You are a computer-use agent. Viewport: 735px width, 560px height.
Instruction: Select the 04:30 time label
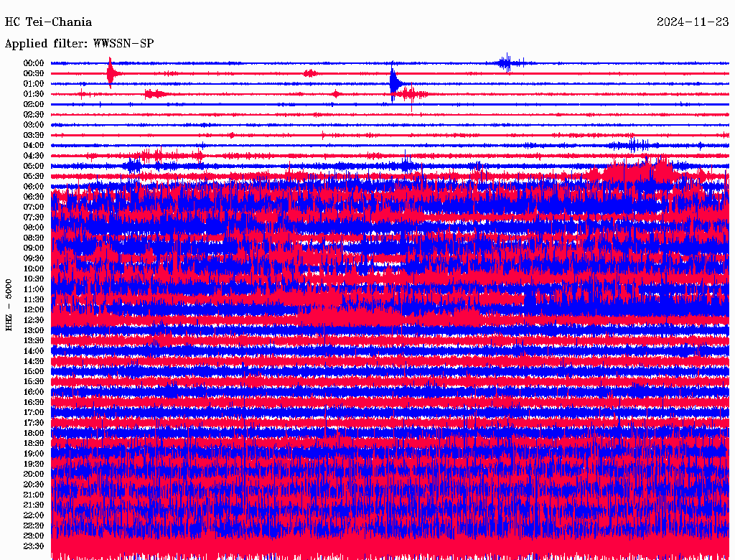click(x=34, y=156)
